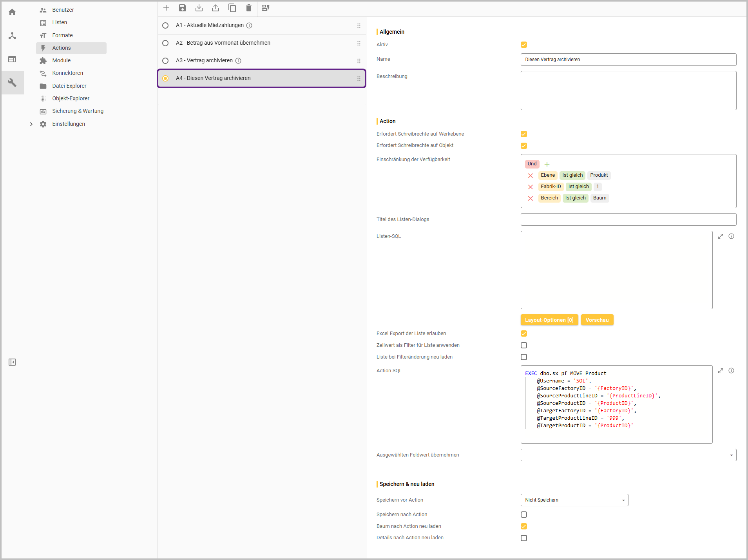Screen dimensions: 748x560
Task: Click the info icon next to A1 Aktuelle Mietzahlungen
Action: click(x=249, y=25)
